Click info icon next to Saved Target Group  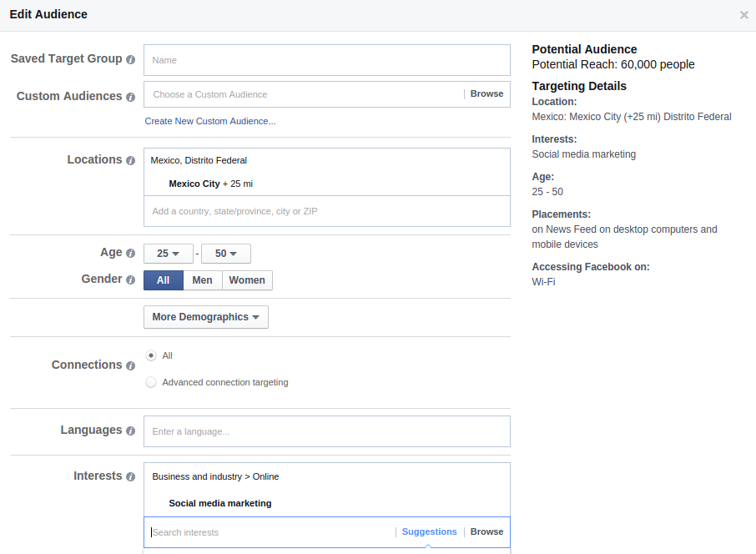(130, 59)
